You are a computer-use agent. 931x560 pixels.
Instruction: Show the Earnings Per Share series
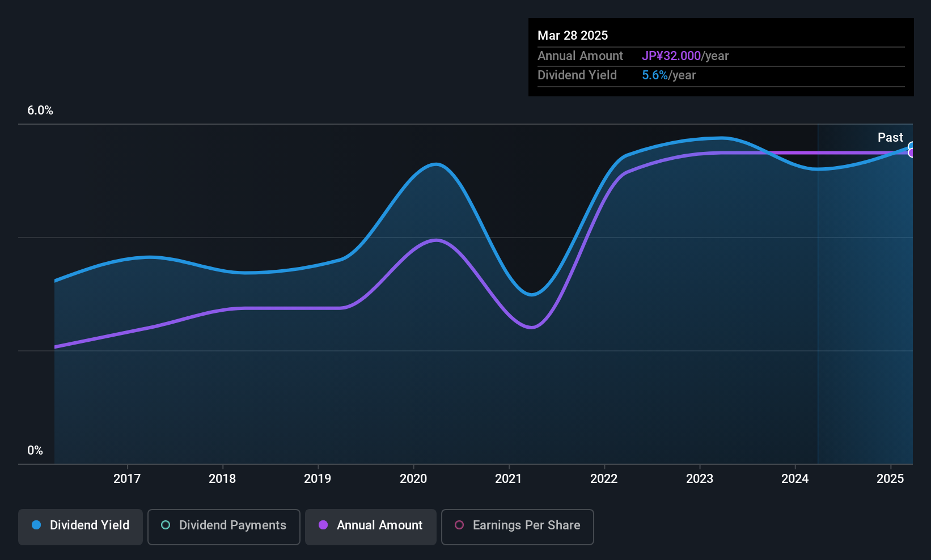pyautogui.click(x=518, y=527)
